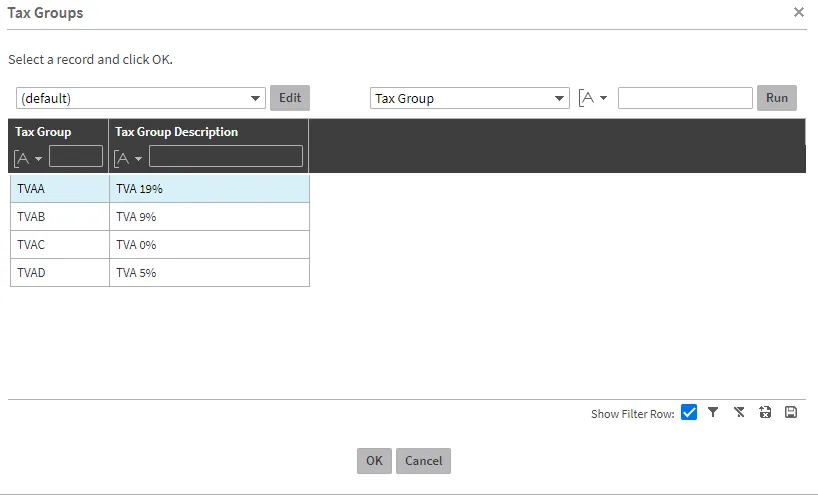Click the TVA 0% description cell

[209, 245]
